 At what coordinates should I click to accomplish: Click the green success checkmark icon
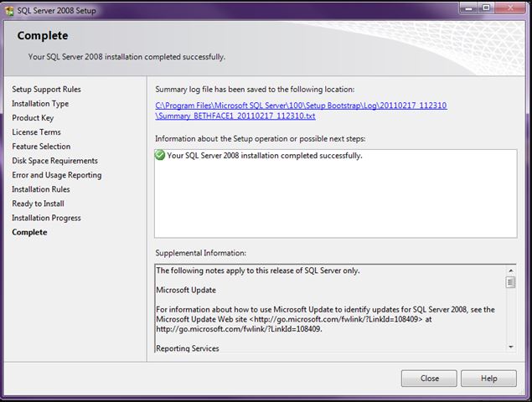161,155
